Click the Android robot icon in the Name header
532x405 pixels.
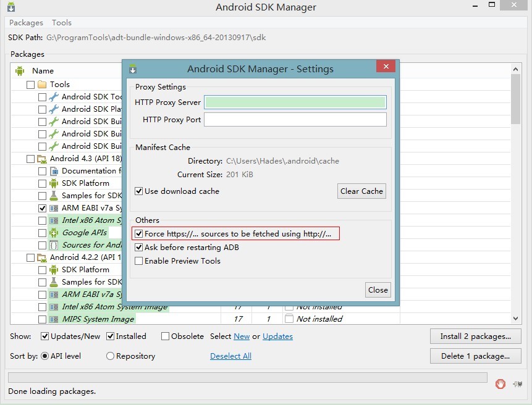(x=20, y=71)
